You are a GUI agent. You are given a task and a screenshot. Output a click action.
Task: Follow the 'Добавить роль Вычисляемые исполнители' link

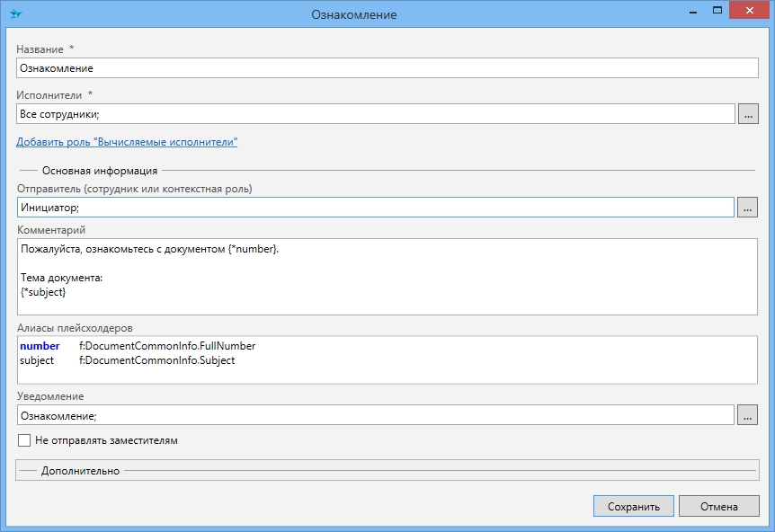pyautogui.click(x=127, y=142)
